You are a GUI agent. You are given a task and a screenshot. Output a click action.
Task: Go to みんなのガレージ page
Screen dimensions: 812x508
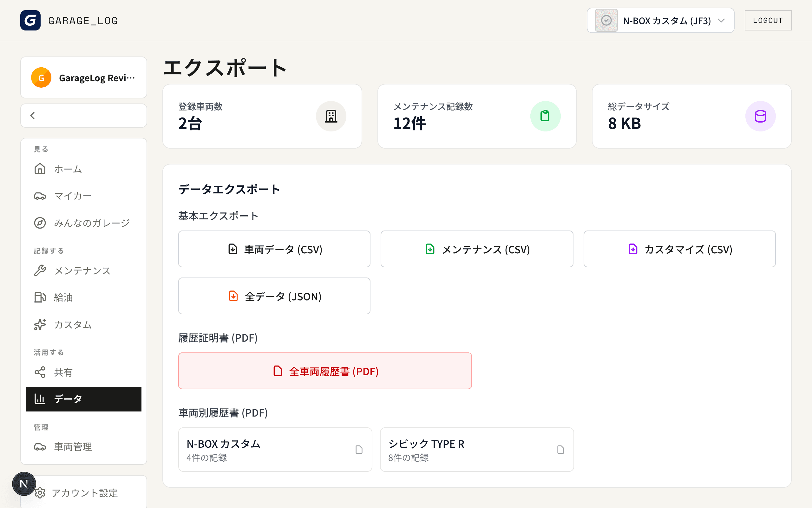tap(83, 223)
